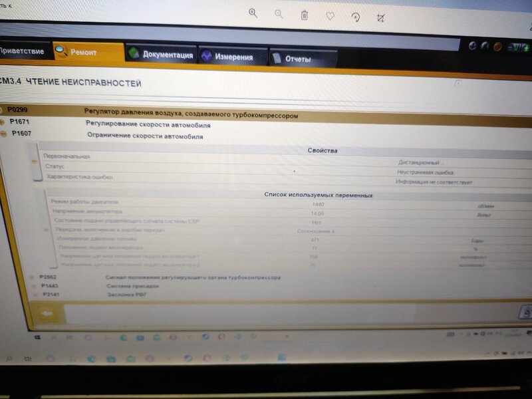Expand the P1671 fault code entry
Viewport: 532px width, 399px height.
(3, 122)
